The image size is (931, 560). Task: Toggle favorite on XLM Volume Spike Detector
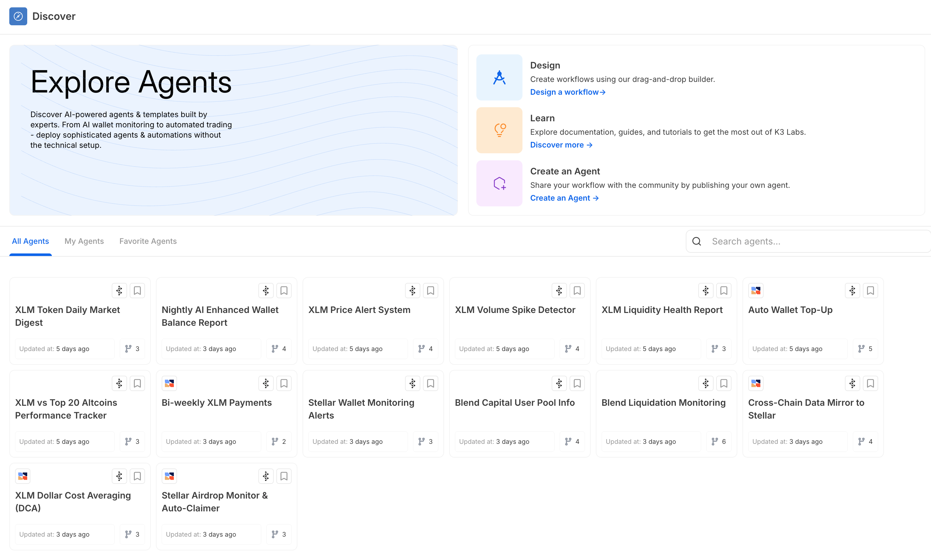coord(577,291)
